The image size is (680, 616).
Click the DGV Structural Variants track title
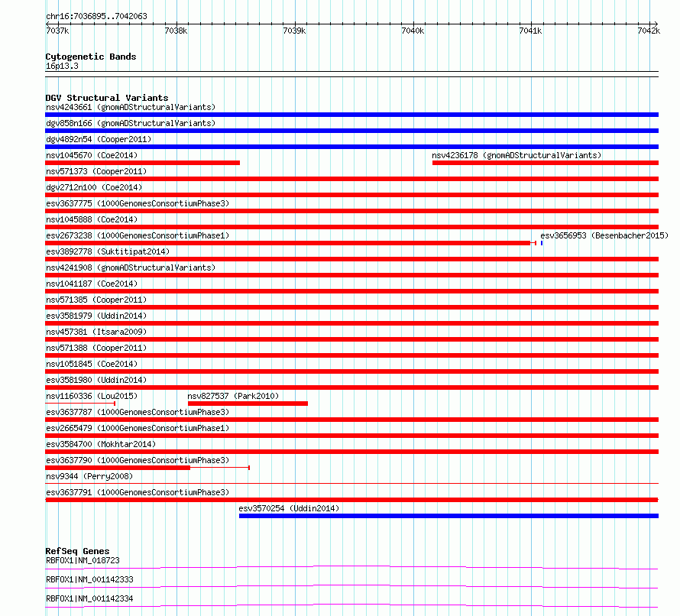[x=107, y=98]
